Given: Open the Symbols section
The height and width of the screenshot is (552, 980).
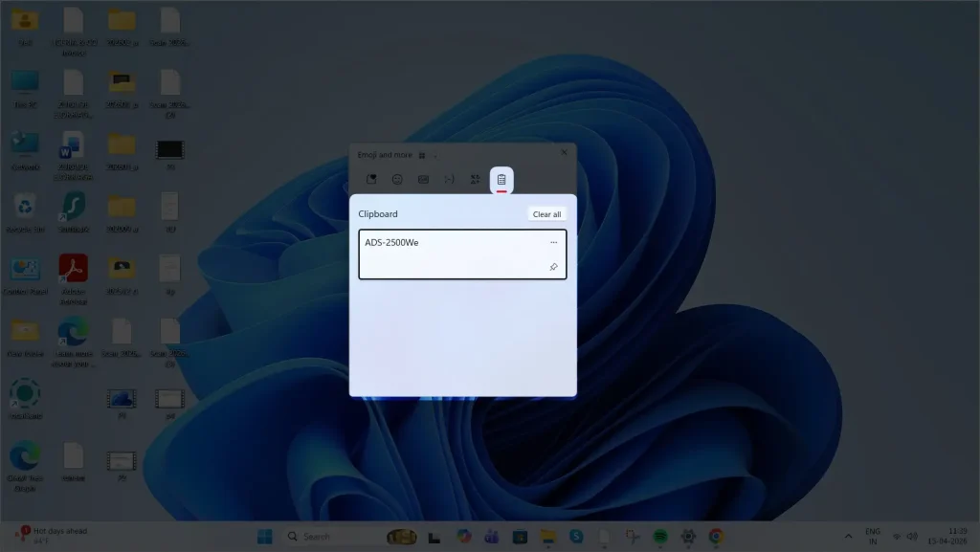Looking at the screenshot, I should tap(476, 179).
